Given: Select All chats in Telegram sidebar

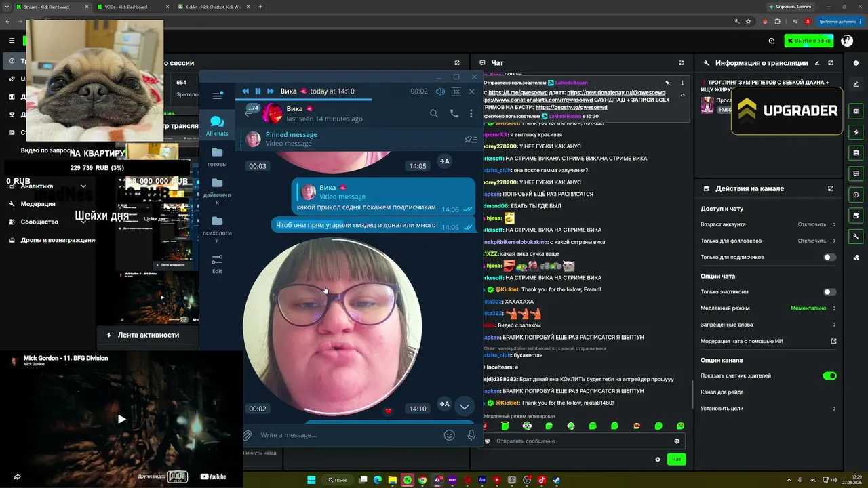Looking at the screenshot, I should [x=217, y=126].
